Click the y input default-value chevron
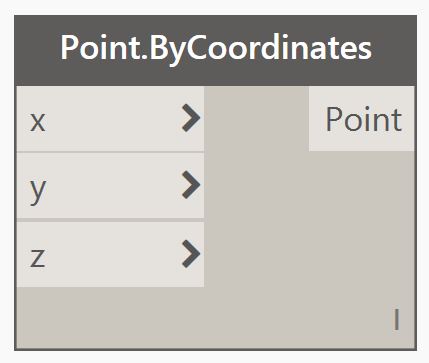The height and width of the screenshot is (363, 429). [x=191, y=185]
